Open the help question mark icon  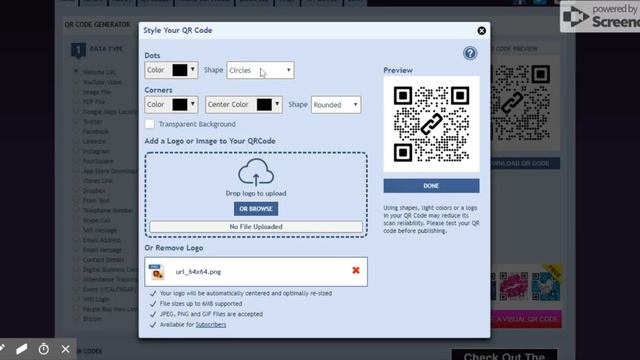tap(470, 53)
